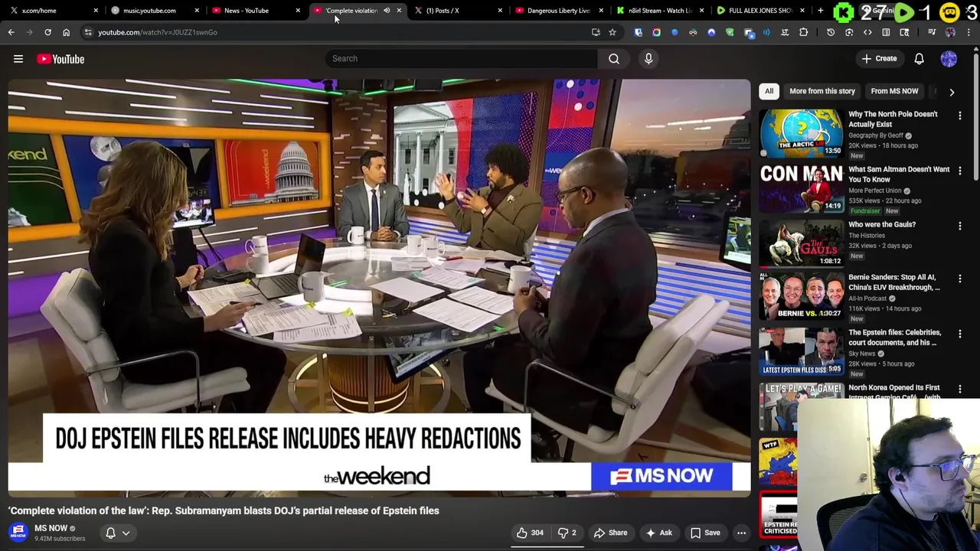Screen dimensions: 980x551
Task: Open browser history clock icon
Action: pos(831,32)
